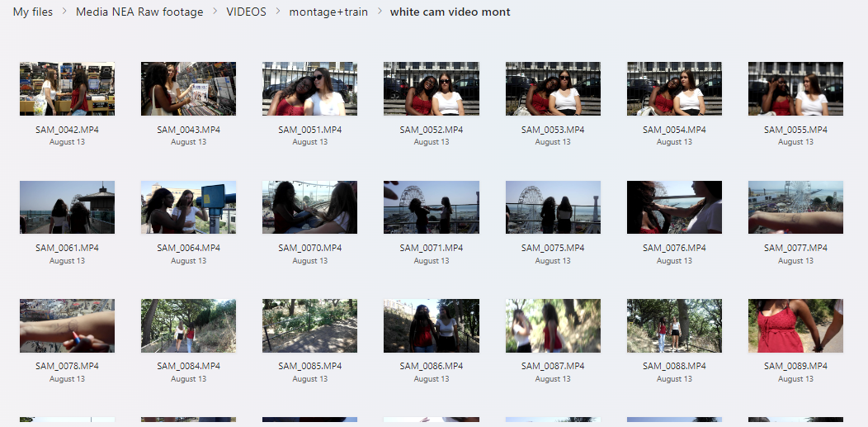
Task: Click August 13 date under SAM_0071.MP4
Action: click(x=432, y=260)
